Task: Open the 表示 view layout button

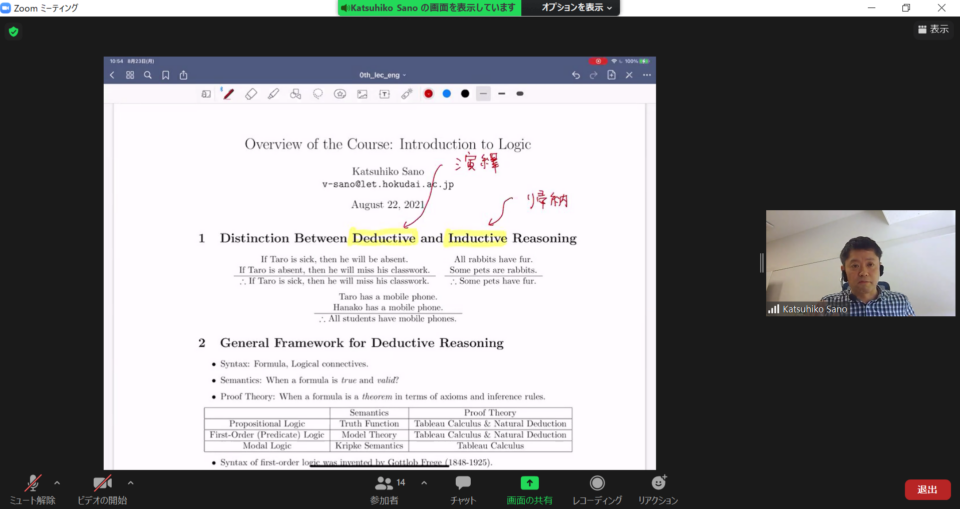Action: click(933, 29)
